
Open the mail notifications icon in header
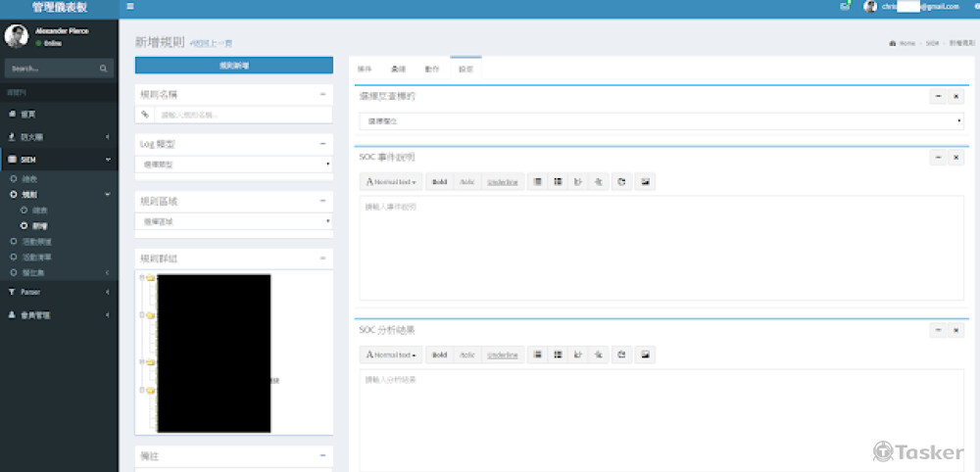[x=845, y=7]
